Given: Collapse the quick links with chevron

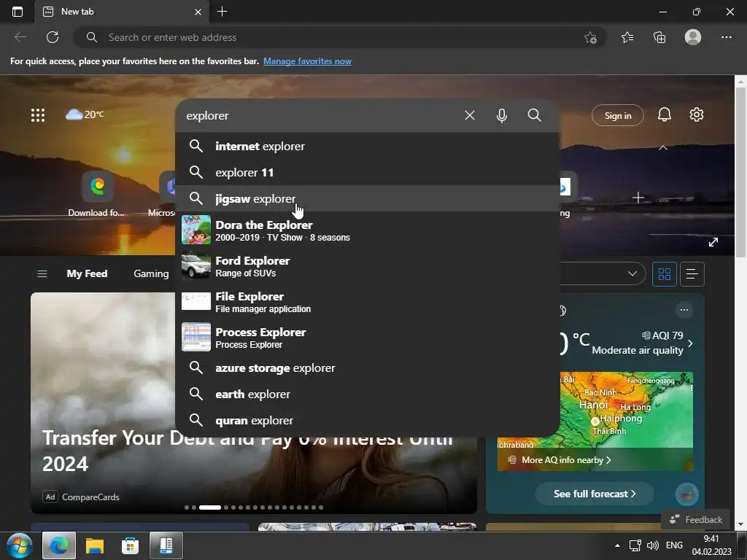Looking at the screenshot, I should pyautogui.click(x=662, y=148).
